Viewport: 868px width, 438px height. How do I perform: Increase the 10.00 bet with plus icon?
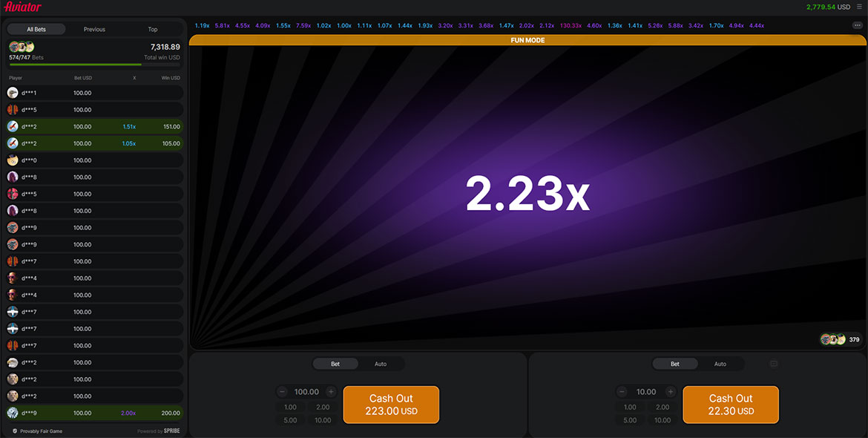(671, 392)
